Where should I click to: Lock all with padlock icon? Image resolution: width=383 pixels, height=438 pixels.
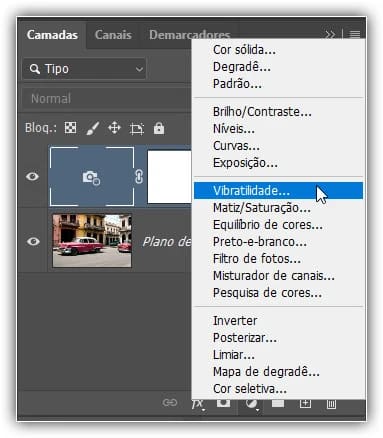pos(159,128)
